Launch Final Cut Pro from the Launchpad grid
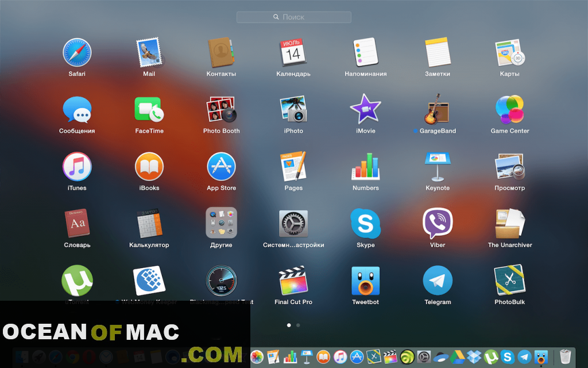 (293, 281)
